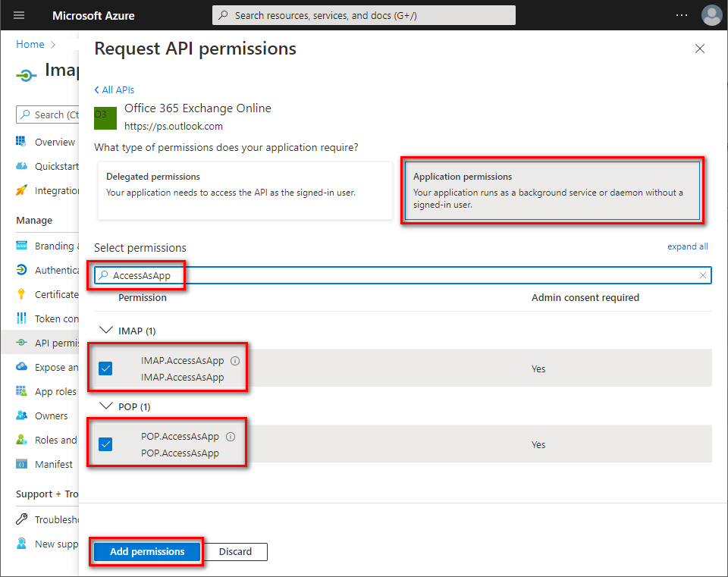Click the Admin consent required column header
728x577 pixels.
pos(585,297)
